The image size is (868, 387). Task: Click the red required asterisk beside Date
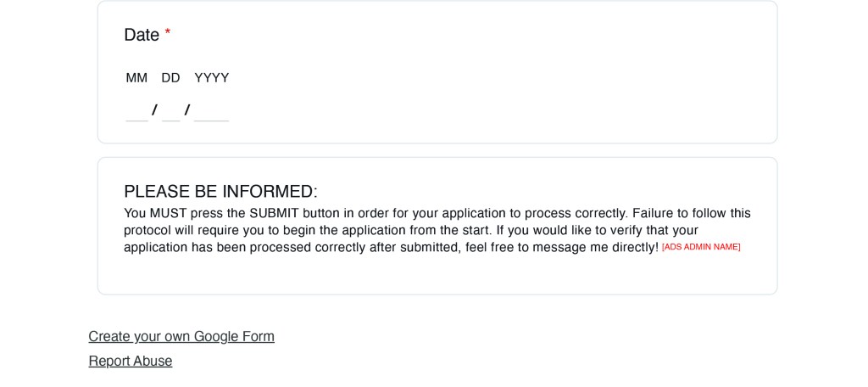coord(168,34)
